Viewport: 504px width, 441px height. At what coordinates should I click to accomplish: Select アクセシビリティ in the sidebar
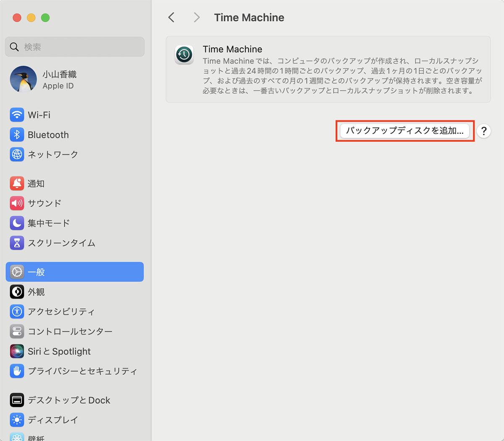tap(75, 311)
